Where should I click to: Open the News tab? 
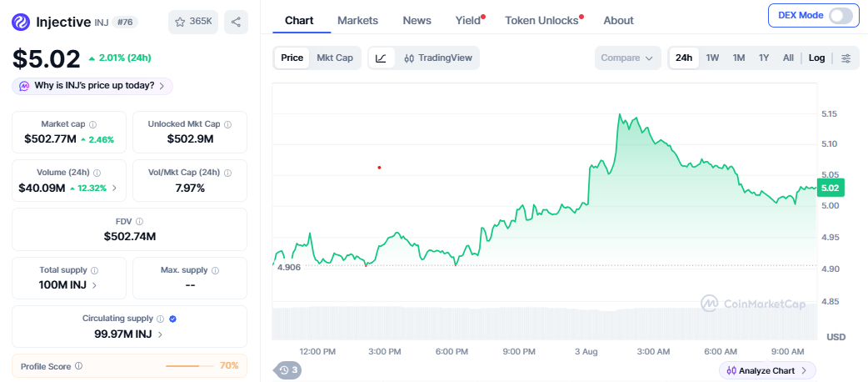417,21
